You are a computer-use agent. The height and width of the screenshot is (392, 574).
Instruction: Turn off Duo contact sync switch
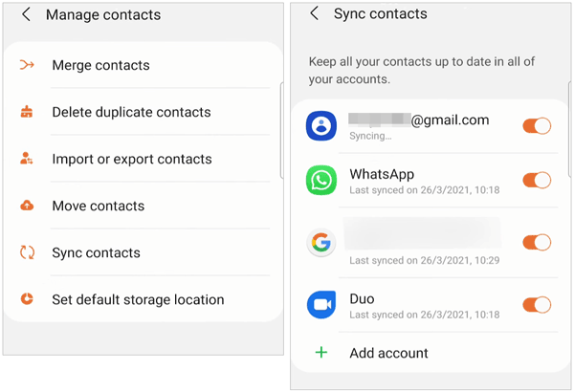coord(537,305)
